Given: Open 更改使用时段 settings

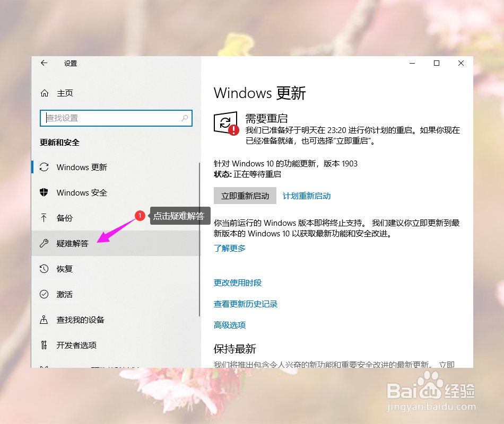Looking at the screenshot, I should (237, 283).
